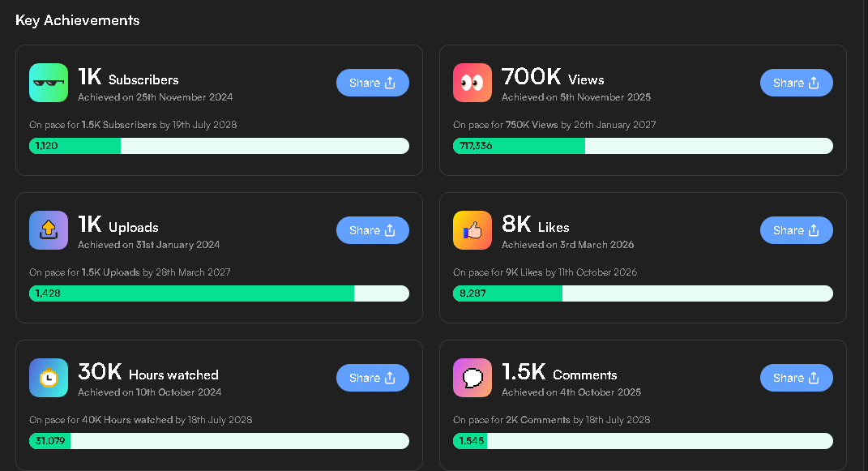Share the 700K Views achievement
The image size is (868, 471).
pyautogui.click(x=796, y=83)
